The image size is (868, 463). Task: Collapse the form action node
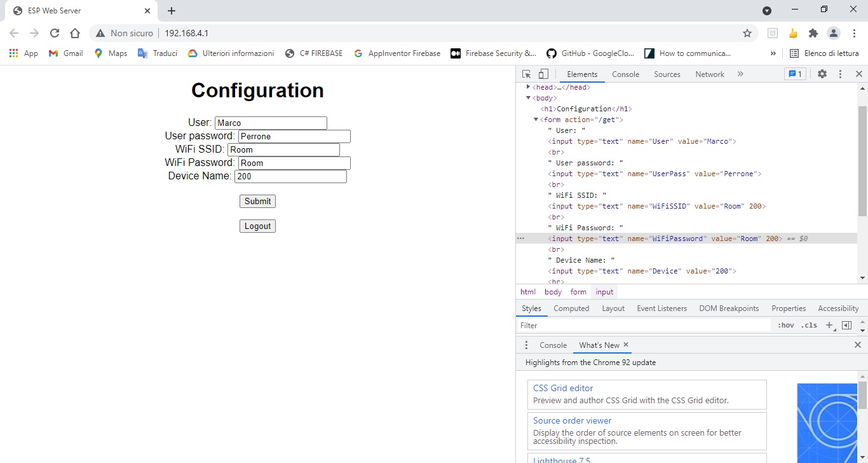536,120
